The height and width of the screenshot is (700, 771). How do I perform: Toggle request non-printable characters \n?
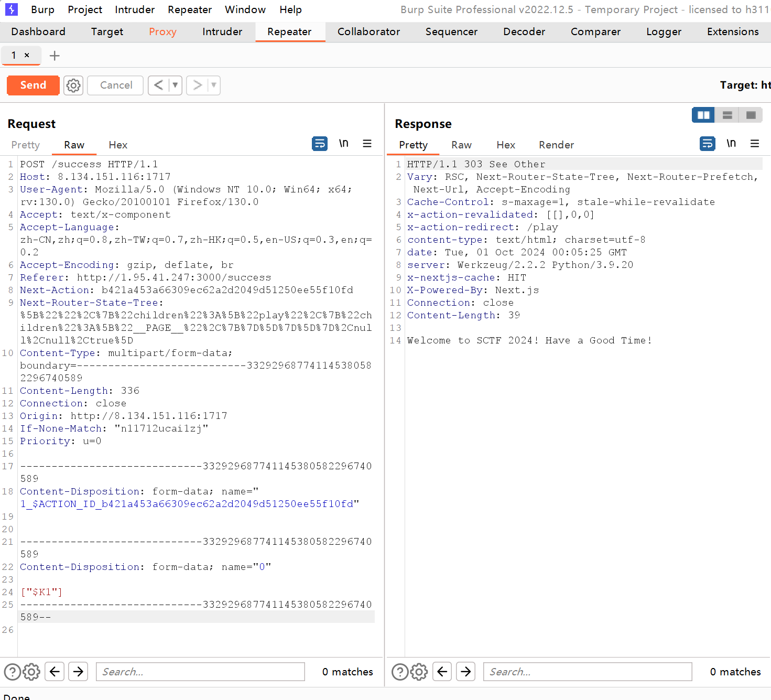coord(344,144)
